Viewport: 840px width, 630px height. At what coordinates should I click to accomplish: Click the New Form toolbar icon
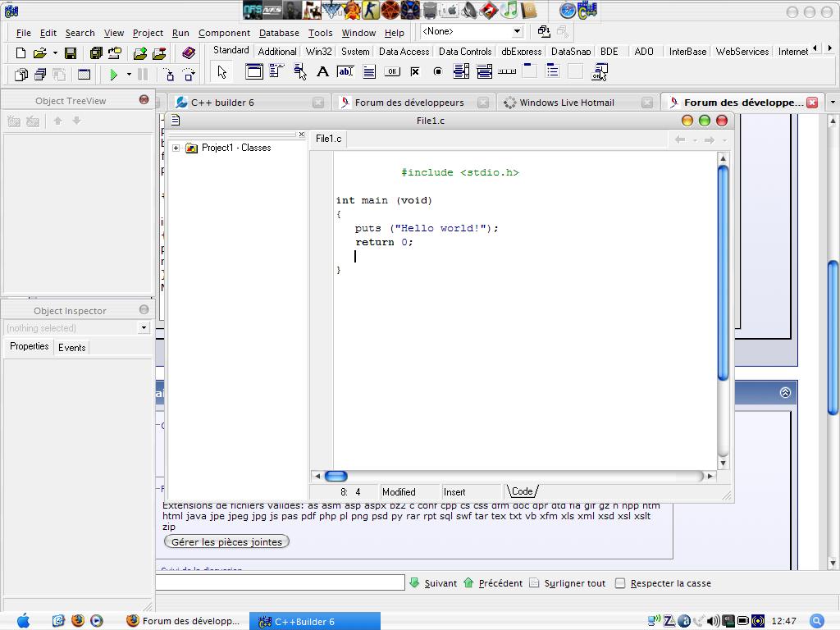(x=84, y=75)
